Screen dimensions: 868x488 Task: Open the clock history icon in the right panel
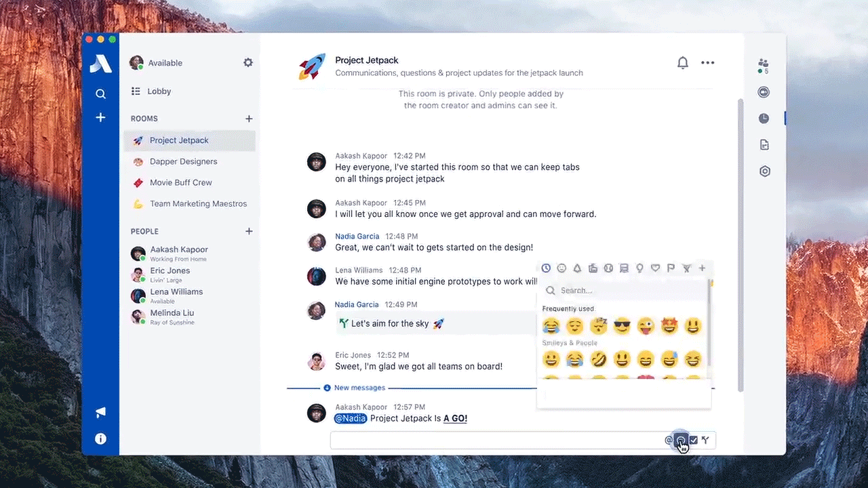[764, 119]
